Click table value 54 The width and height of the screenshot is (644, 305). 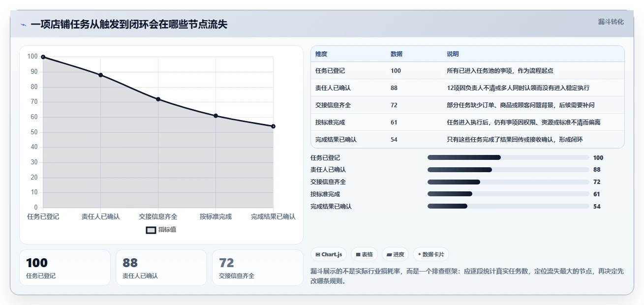tap(394, 140)
